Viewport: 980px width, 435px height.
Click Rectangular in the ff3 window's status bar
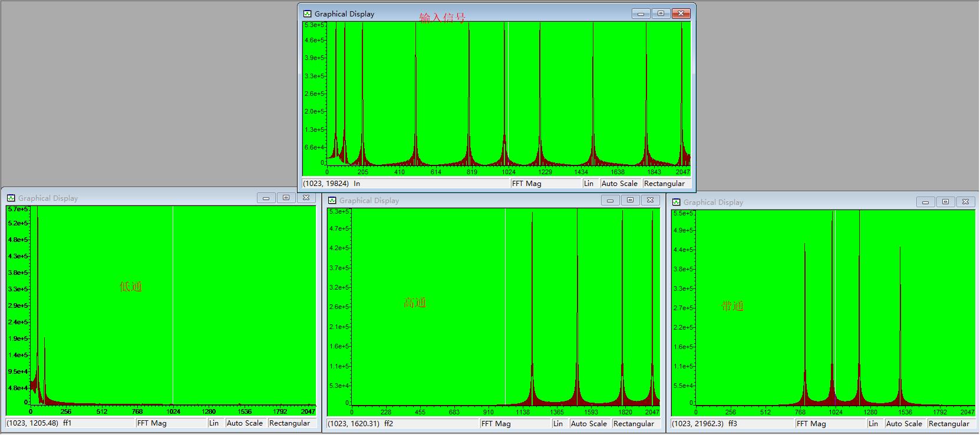click(x=948, y=424)
